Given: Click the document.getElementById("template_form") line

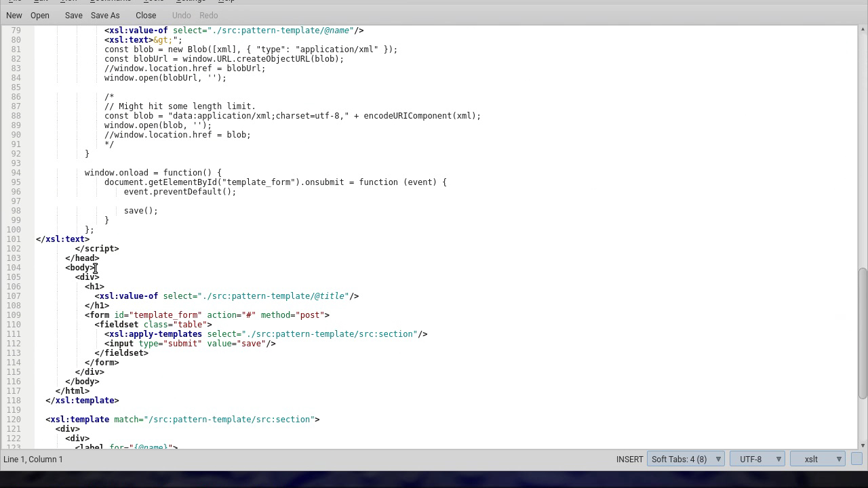Looking at the screenshot, I should [275, 182].
